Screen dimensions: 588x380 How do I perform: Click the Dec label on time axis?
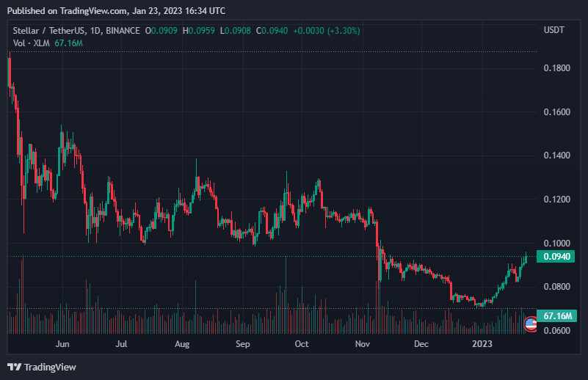click(421, 344)
